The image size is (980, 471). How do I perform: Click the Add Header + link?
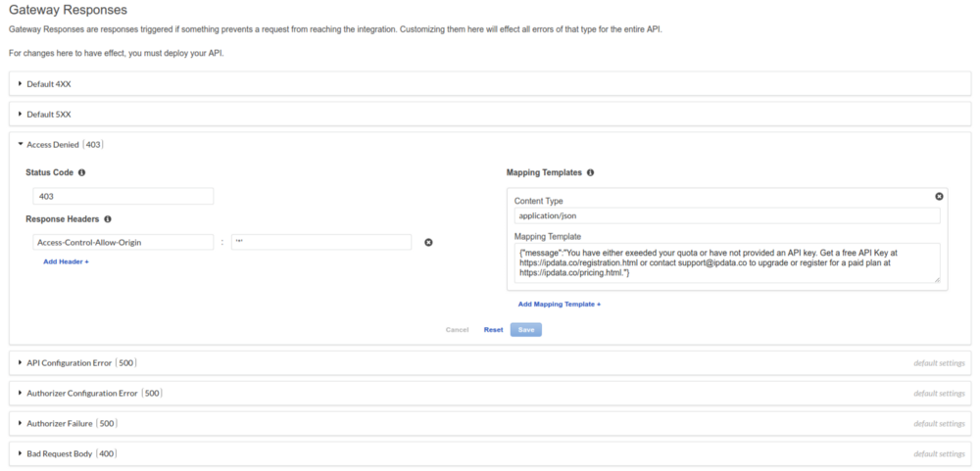pyautogui.click(x=66, y=261)
